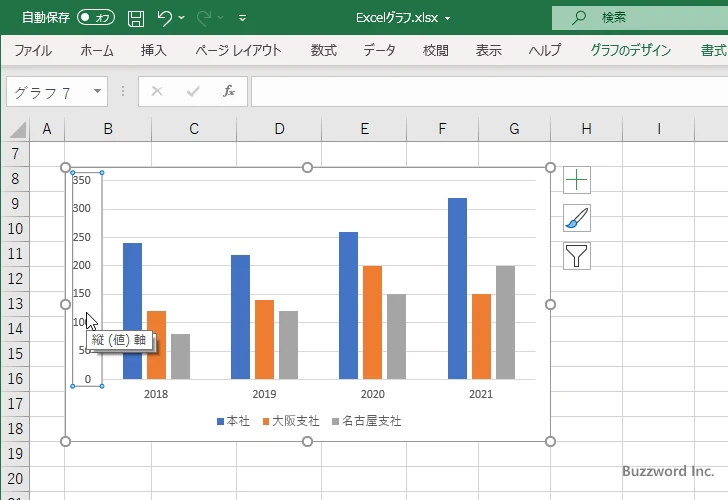
Task: Switch to the 数式 tab
Action: [324, 50]
